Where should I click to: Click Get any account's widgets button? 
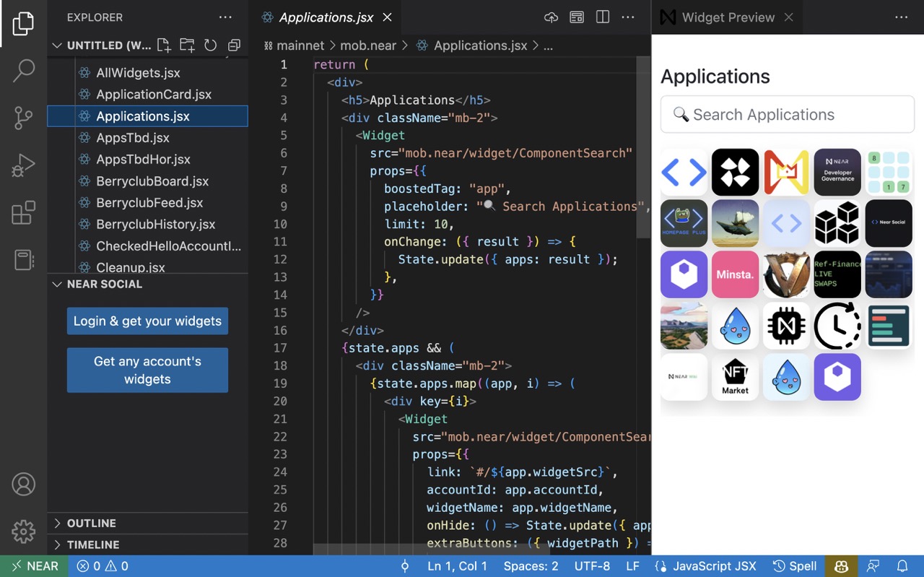tap(147, 370)
